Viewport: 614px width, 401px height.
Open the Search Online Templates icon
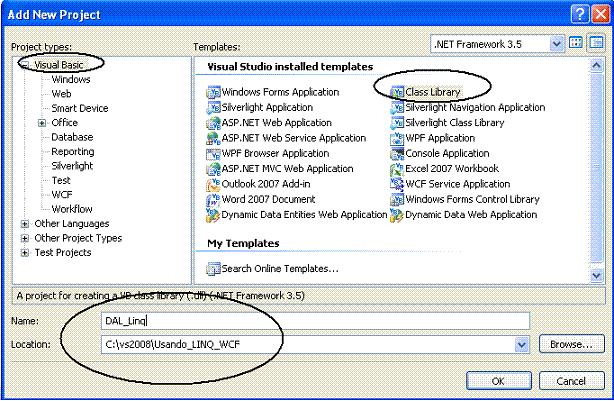pyautogui.click(x=213, y=269)
